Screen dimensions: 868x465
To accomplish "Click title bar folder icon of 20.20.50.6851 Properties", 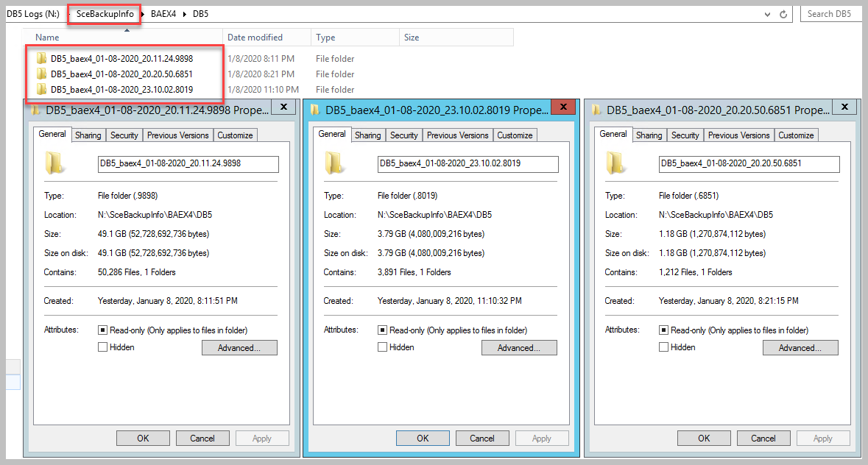I will pyautogui.click(x=596, y=110).
